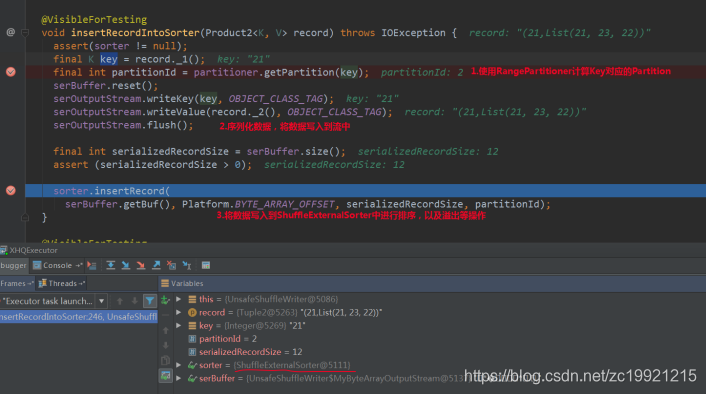The width and height of the screenshot is (707, 395).
Task: Click the glasses watch icon beside serBuffer
Action: 192,378
